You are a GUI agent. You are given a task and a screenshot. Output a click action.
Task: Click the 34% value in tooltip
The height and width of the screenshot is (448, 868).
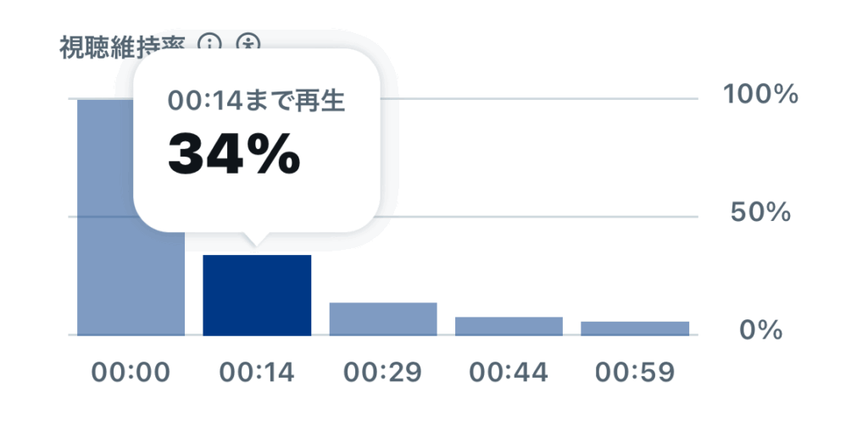pos(234,154)
